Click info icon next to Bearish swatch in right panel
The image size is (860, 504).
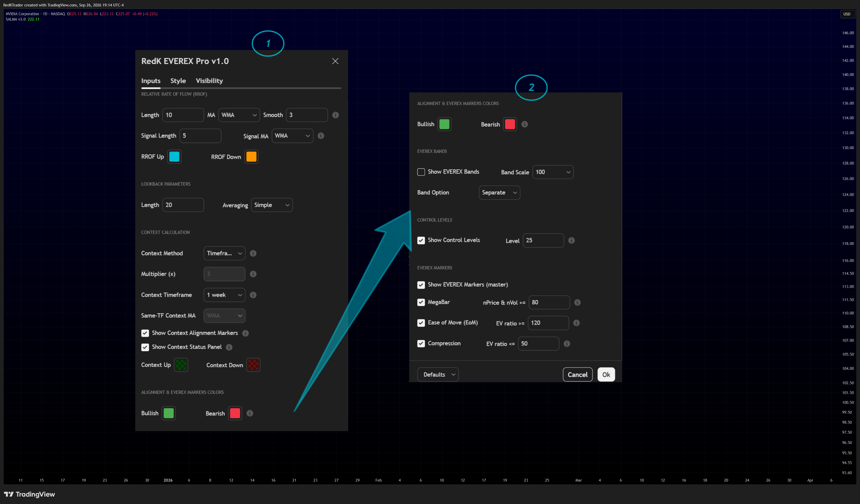[x=525, y=124]
